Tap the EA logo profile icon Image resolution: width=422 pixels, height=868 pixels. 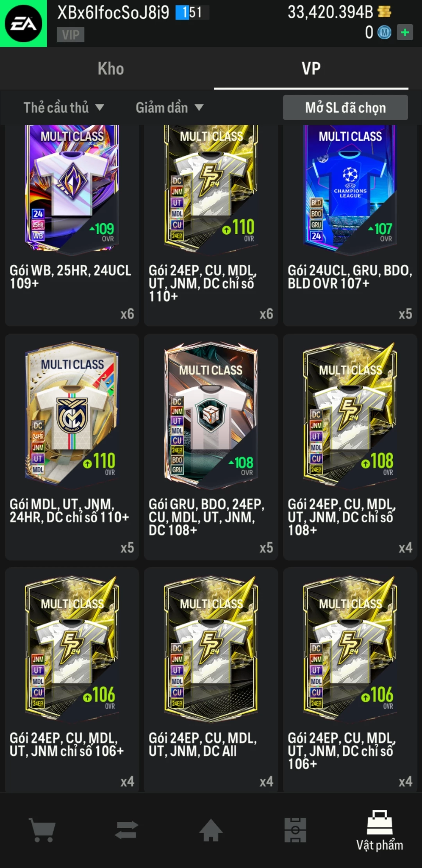(x=23, y=23)
